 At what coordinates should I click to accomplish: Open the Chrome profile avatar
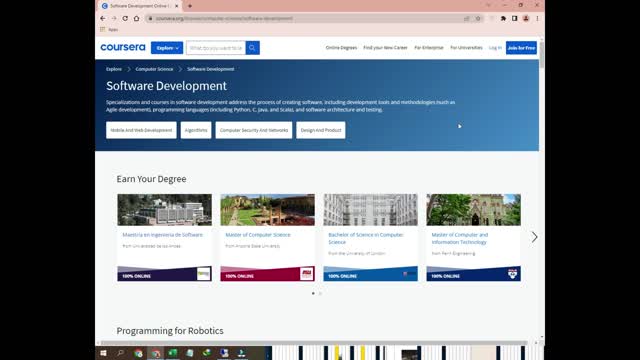click(526, 18)
